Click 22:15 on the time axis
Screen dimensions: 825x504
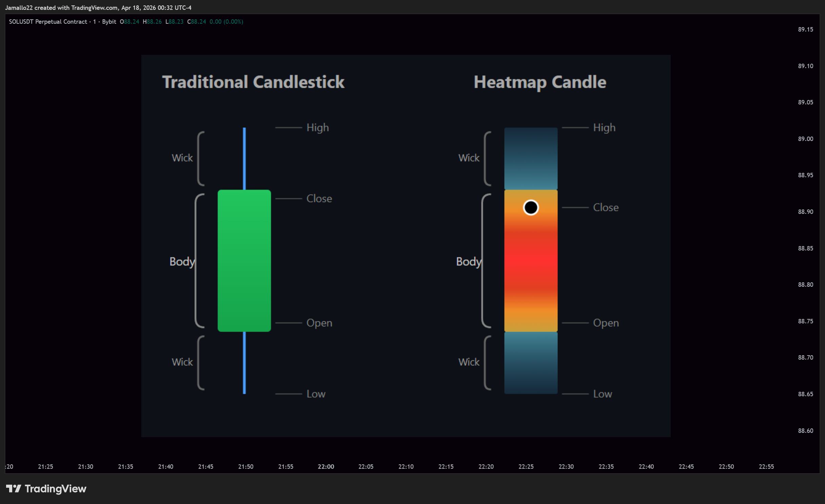coord(446,467)
